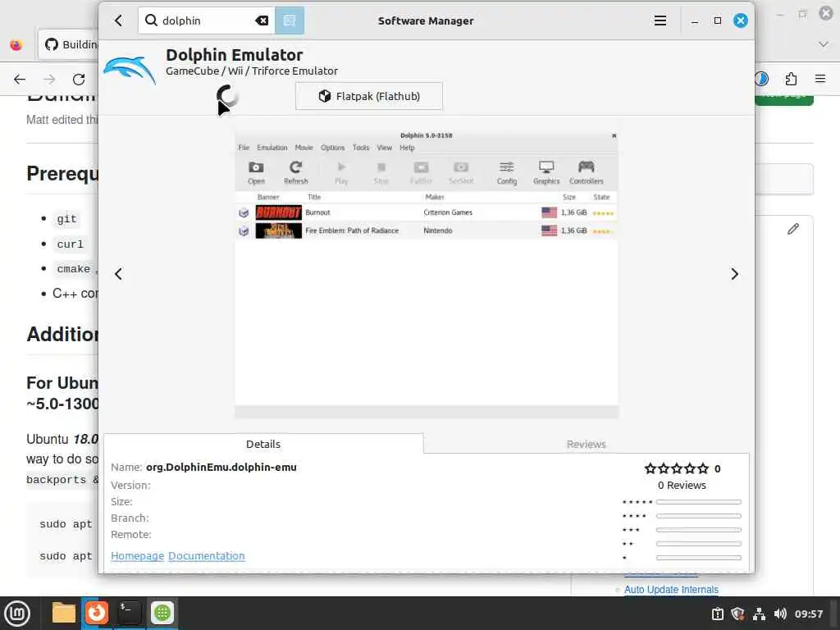Click Firefox browser forward arrow
Screen dimensions: 840x630
[49, 80]
